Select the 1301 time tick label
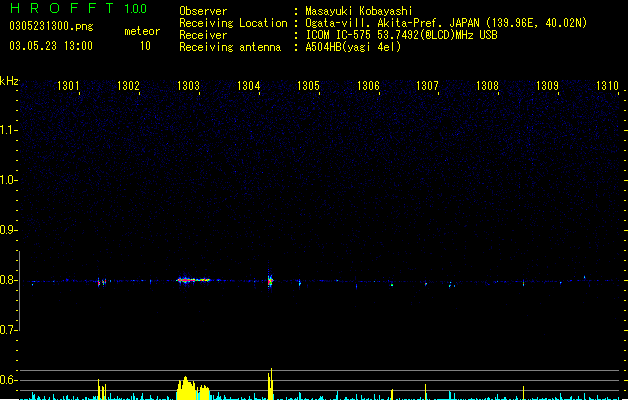The image size is (629, 400). 68,85
